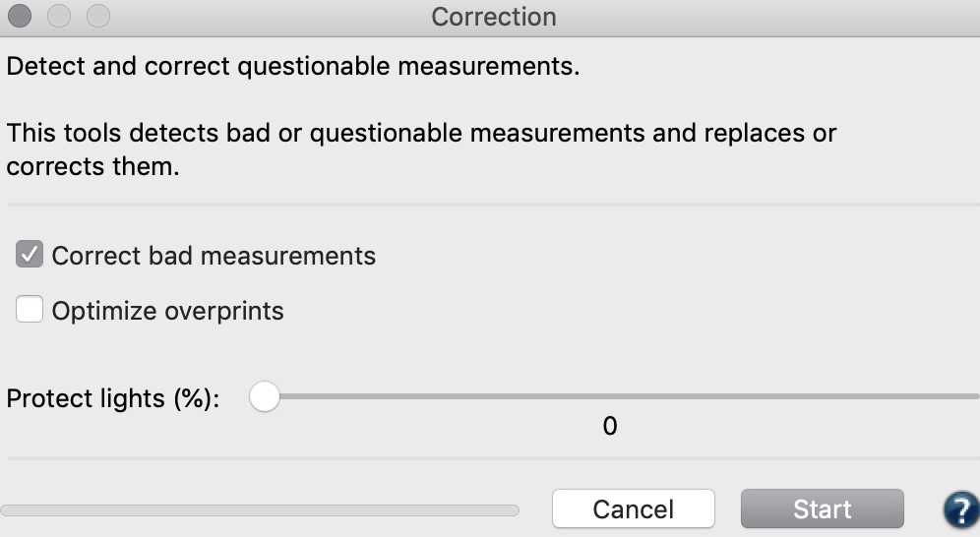This screenshot has width=980, height=537.
Task: Click the far right end of slider track
Action: pos(974,397)
